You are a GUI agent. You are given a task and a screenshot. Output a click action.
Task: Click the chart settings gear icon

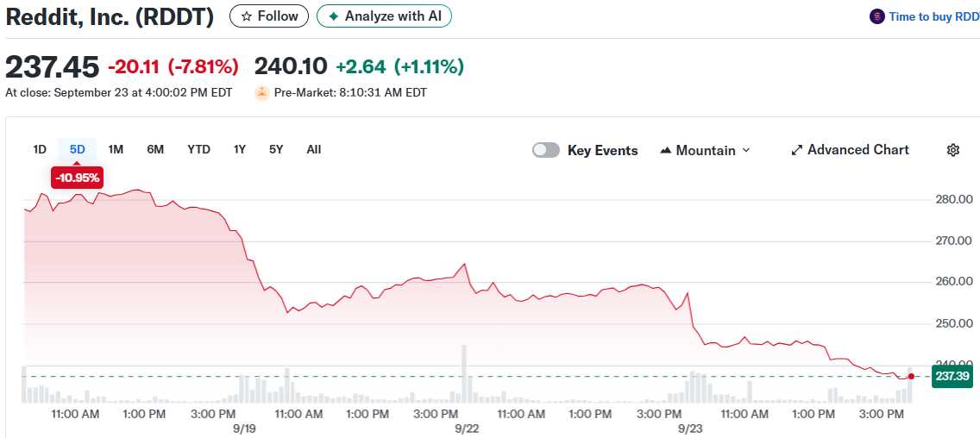click(x=953, y=150)
